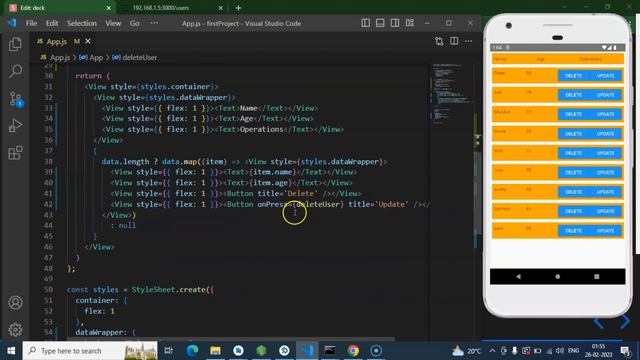Open File Explorer from the taskbar
The image size is (640, 360).
216,350
